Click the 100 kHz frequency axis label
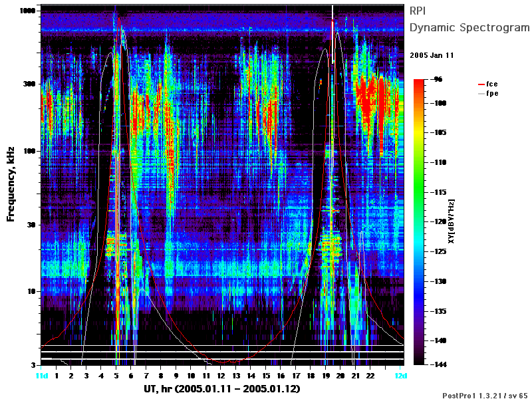The width and height of the screenshot is (532, 399). pos(29,151)
